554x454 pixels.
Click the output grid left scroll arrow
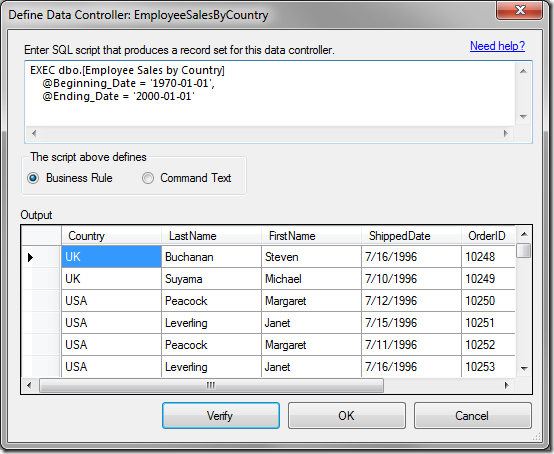click(29, 385)
